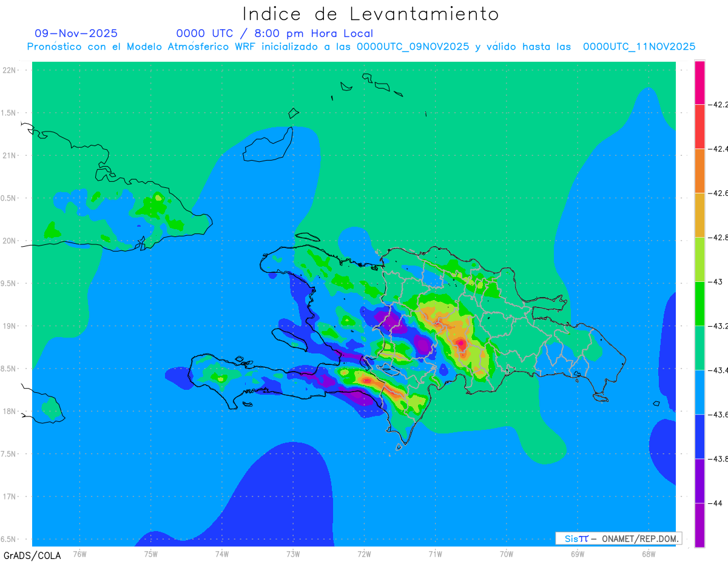The width and height of the screenshot is (728, 562).
Task: Click the "-43.2" legend value
Action: coord(718,326)
